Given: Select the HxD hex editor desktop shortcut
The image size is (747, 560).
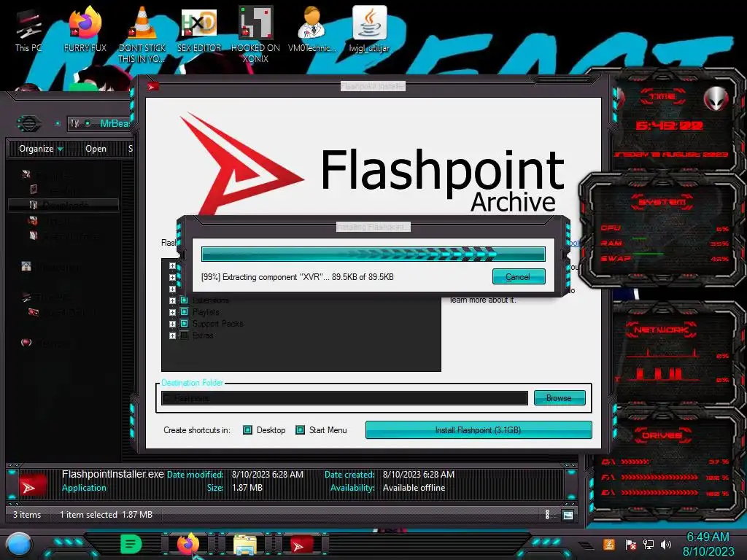Looking at the screenshot, I should click(198, 29).
